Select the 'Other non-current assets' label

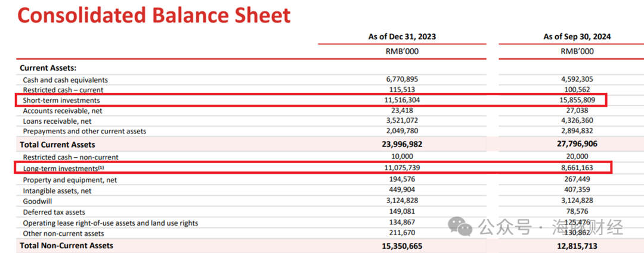pos(63,234)
